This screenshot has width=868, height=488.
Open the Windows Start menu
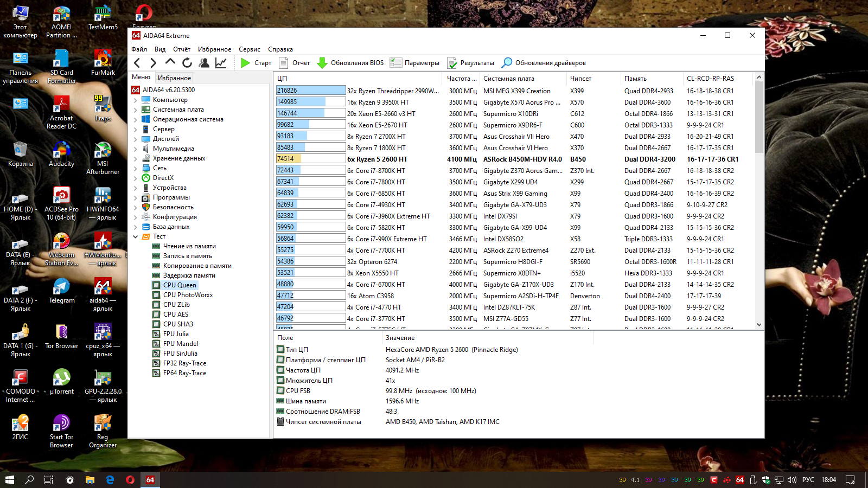tap(10, 480)
